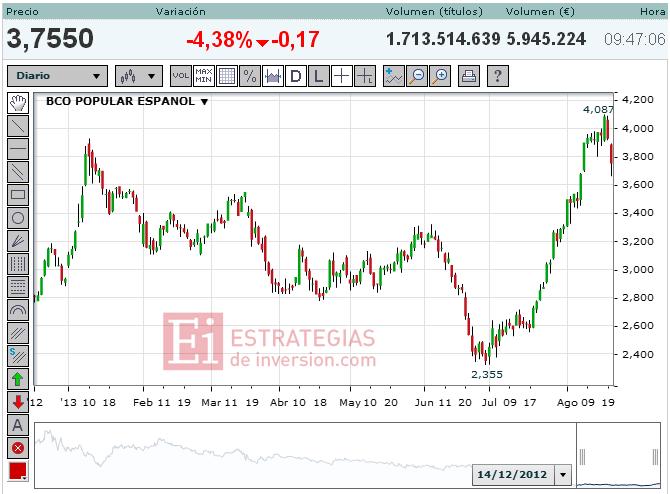Grab the left range handle in overview
Screen dimensions: 670x494
pyautogui.click(x=582, y=457)
